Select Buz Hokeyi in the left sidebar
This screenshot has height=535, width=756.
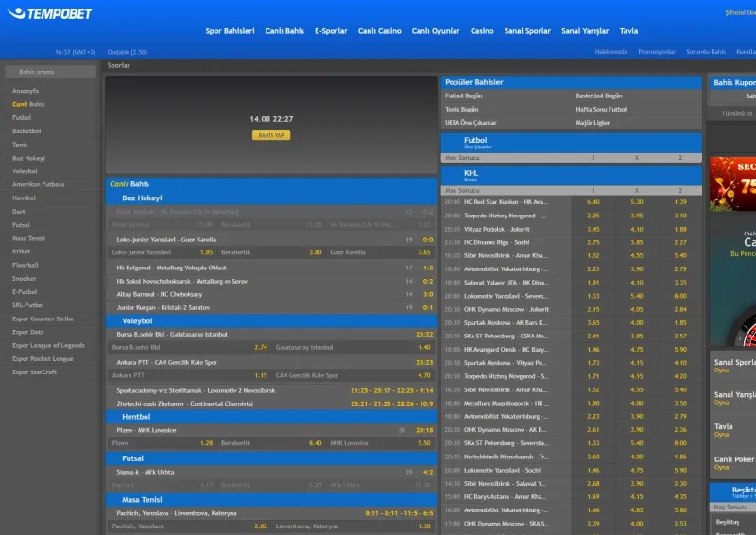pos(29,158)
